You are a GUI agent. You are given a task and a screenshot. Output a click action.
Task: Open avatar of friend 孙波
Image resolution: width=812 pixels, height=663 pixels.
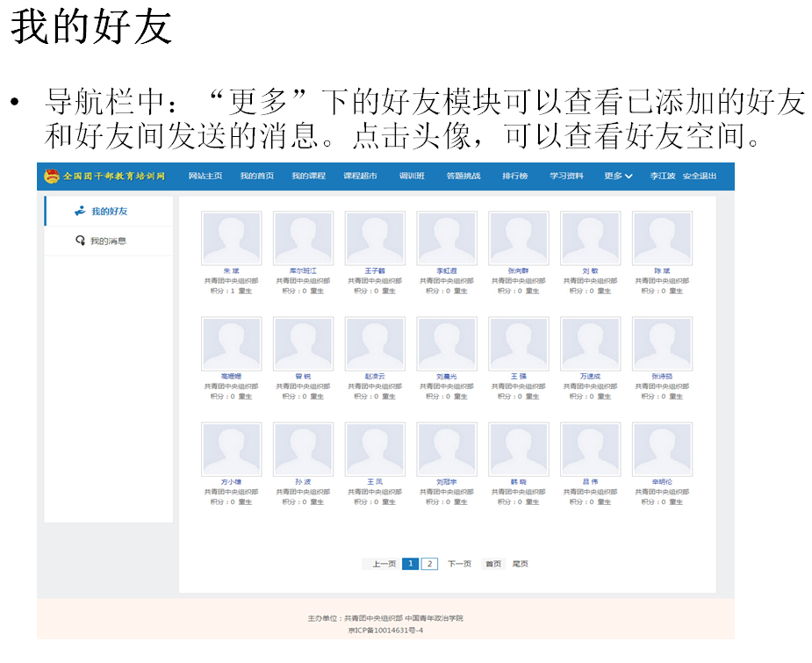pos(303,450)
